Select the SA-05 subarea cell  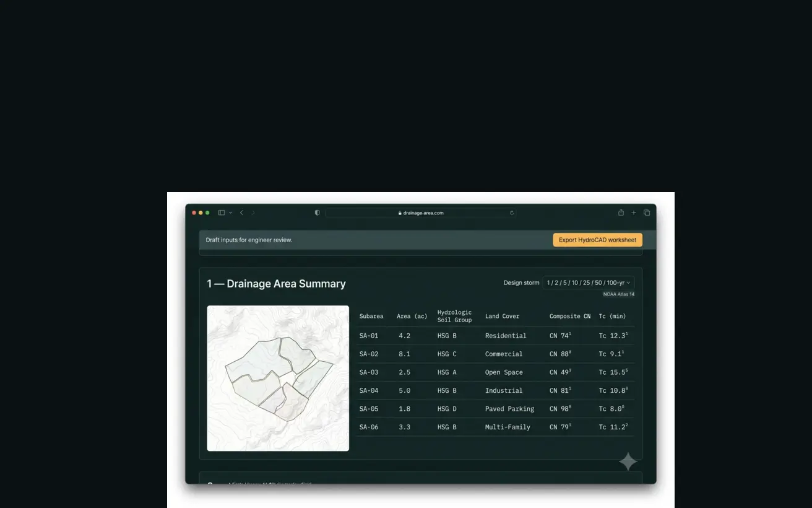[x=369, y=409]
